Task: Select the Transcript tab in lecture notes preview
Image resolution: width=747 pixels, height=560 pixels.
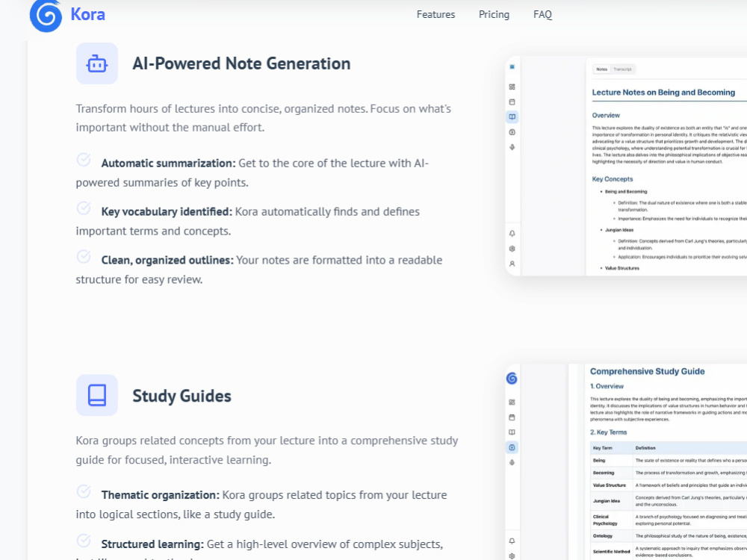Action: pyautogui.click(x=622, y=69)
